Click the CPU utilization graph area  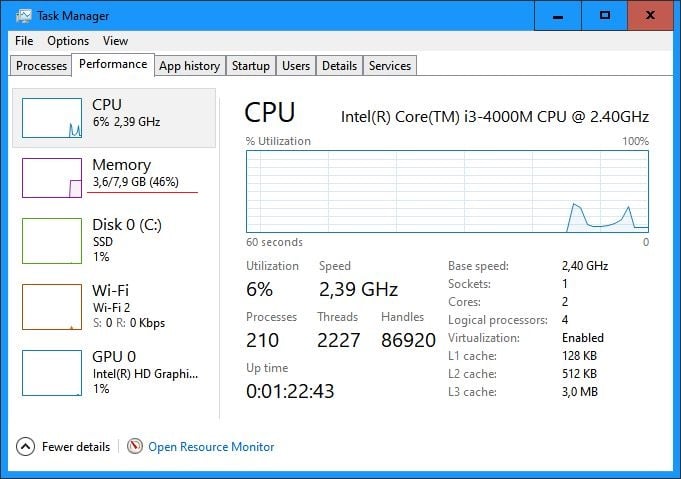tap(447, 192)
